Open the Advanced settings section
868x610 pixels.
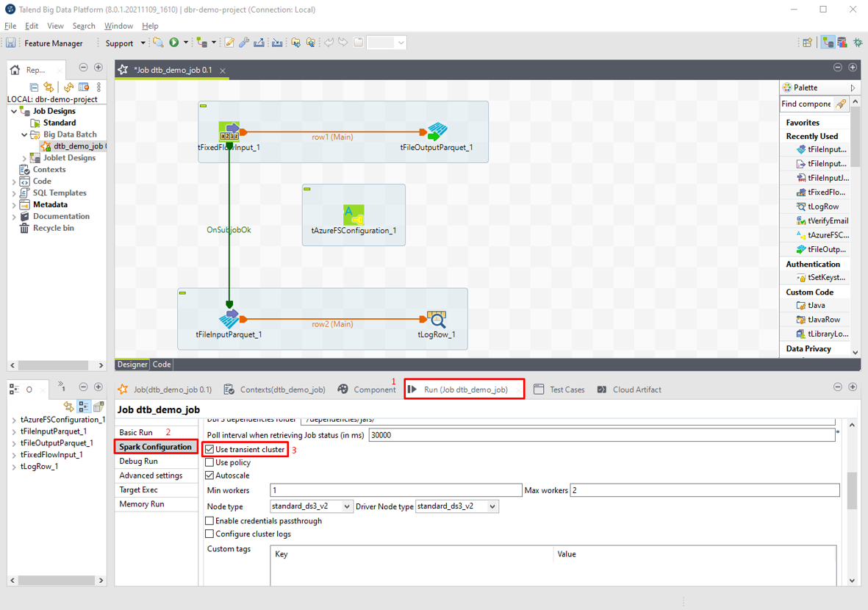[151, 476]
